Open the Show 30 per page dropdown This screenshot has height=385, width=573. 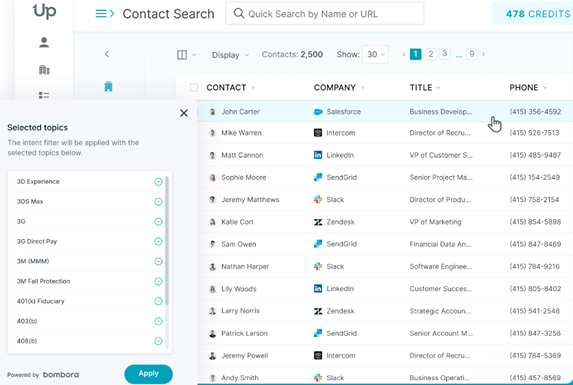[x=375, y=54]
